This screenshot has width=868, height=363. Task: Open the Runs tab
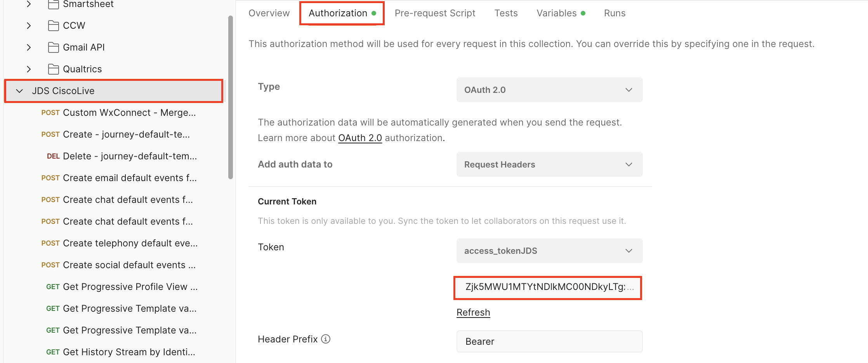pyautogui.click(x=615, y=13)
